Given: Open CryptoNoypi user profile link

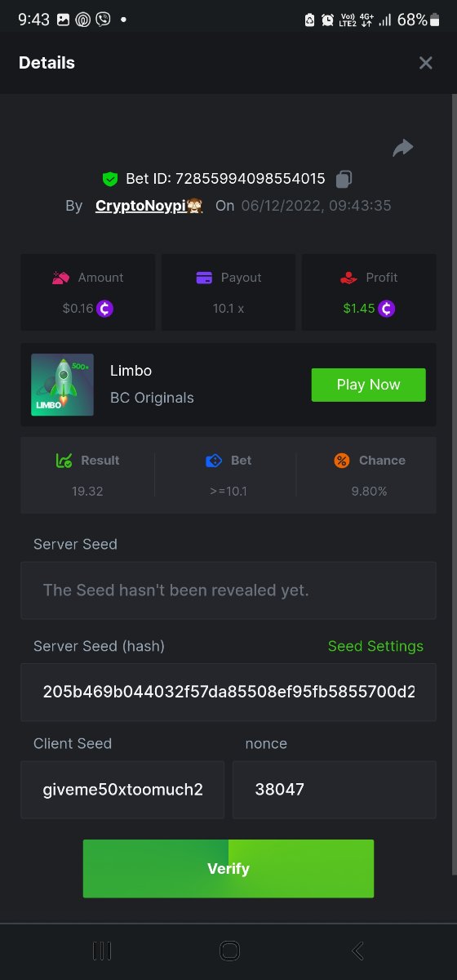Looking at the screenshot, I should pyautogui.click(x=149, y=206).
